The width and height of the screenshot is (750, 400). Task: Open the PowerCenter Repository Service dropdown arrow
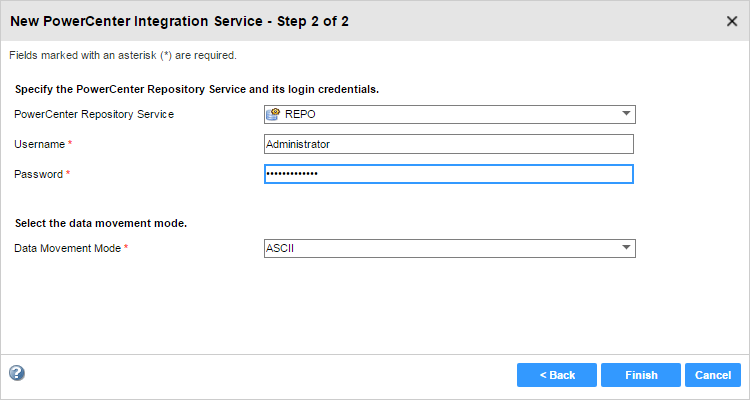626,114
